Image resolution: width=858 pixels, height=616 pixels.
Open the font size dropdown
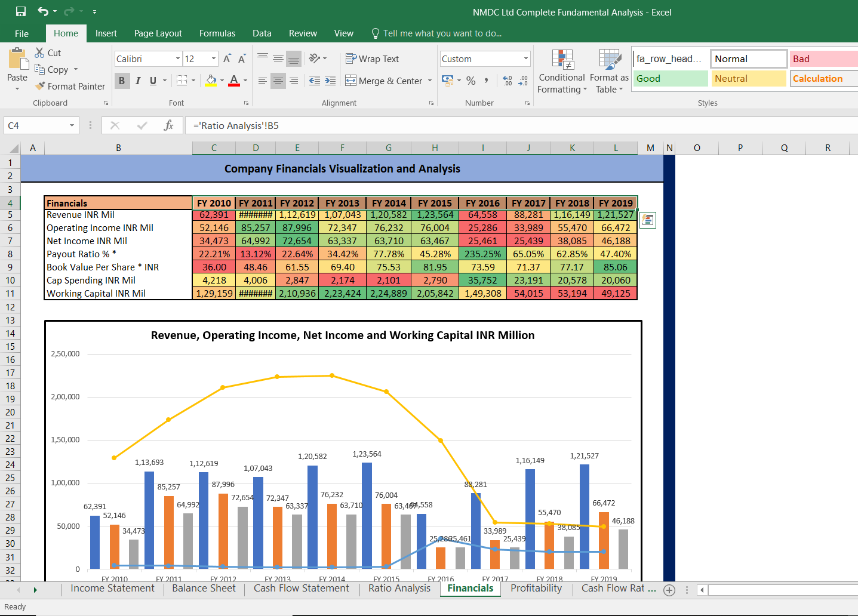coord(214,58)
